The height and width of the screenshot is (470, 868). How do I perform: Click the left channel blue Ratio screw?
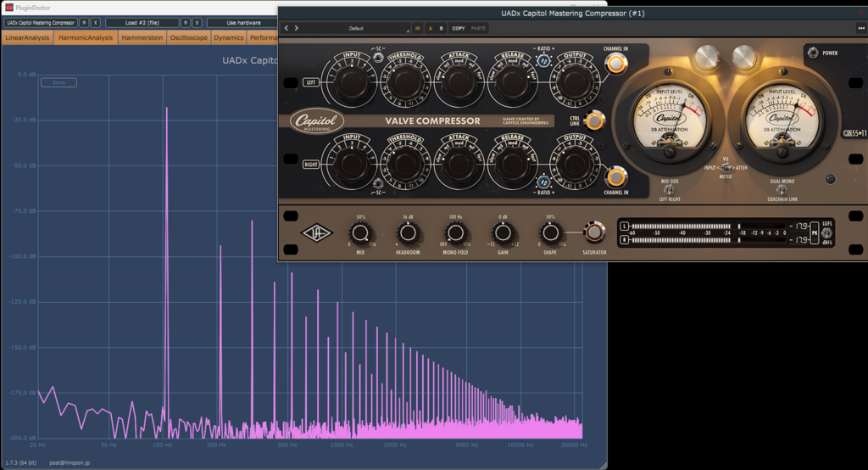pyautogui.click(x=543, y=60)
